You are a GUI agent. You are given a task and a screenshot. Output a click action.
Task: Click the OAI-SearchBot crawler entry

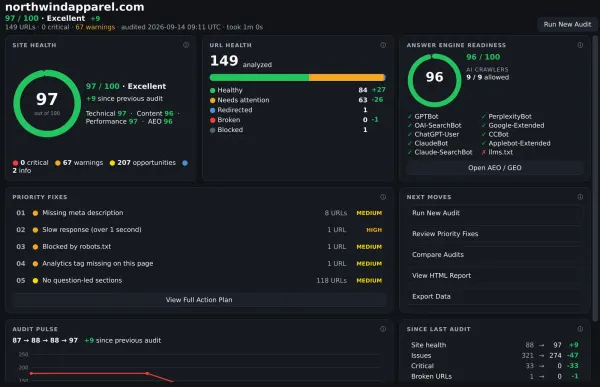[x=435, y=126]
